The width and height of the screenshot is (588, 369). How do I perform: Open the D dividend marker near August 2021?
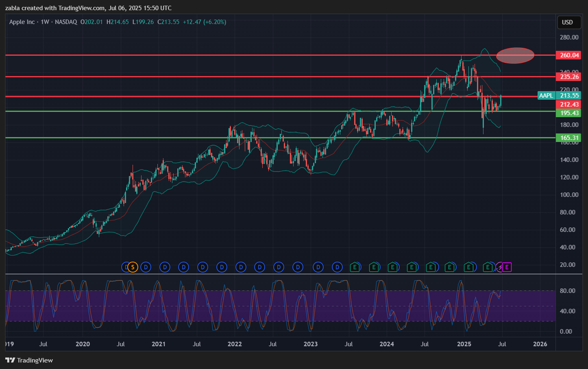(x=203, y=267)
